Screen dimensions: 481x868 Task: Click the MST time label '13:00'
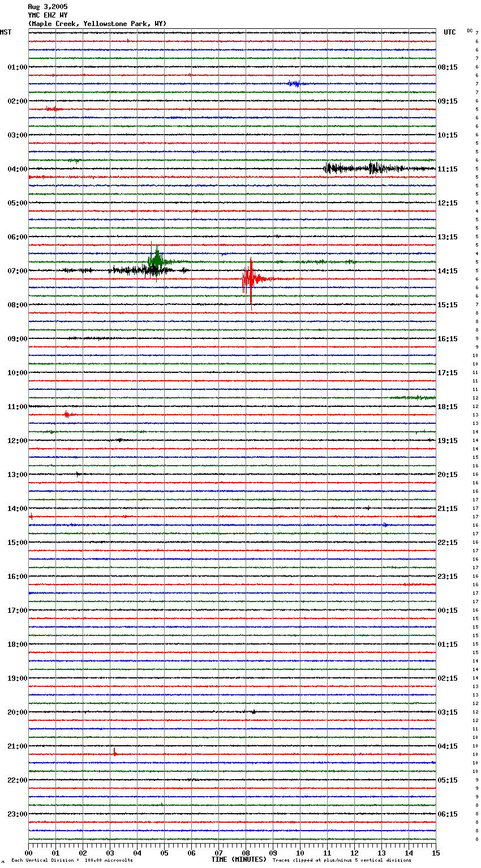(x=18, y=475)
